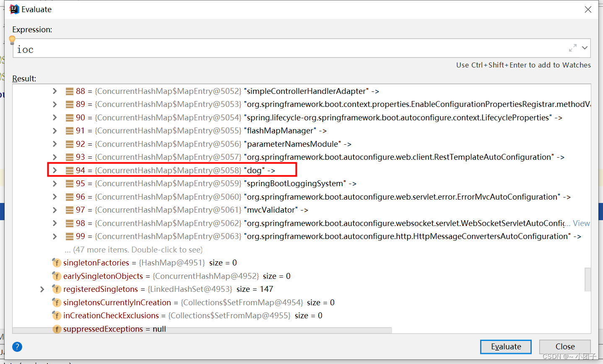Open the expression history dropdown
603x364 pixels.
pos(585,48)
